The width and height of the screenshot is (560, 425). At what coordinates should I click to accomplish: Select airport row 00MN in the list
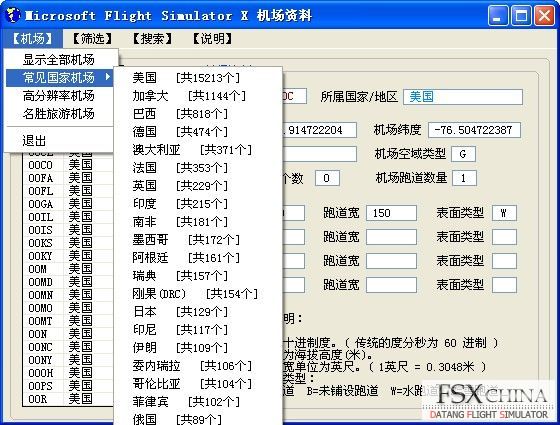68,295
